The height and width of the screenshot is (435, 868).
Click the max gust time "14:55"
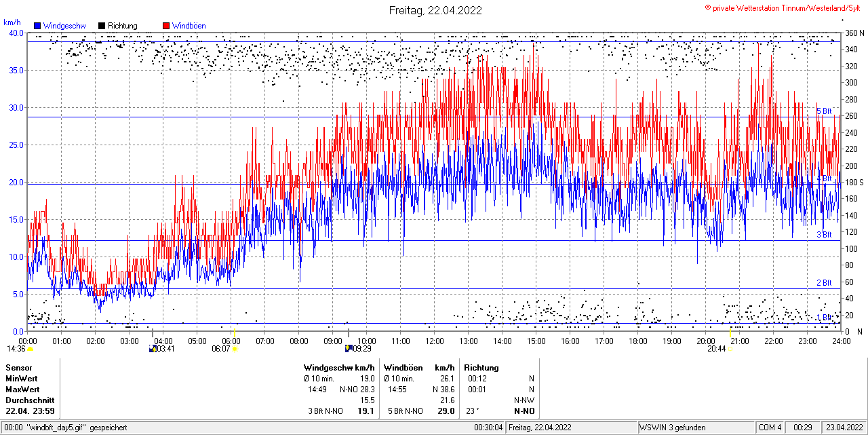pyautogui.click(x=397, y=390)
